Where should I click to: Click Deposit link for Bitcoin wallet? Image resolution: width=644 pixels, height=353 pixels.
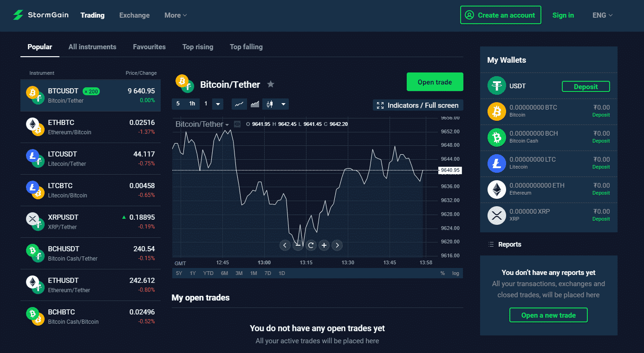click(x=601, y=115)
